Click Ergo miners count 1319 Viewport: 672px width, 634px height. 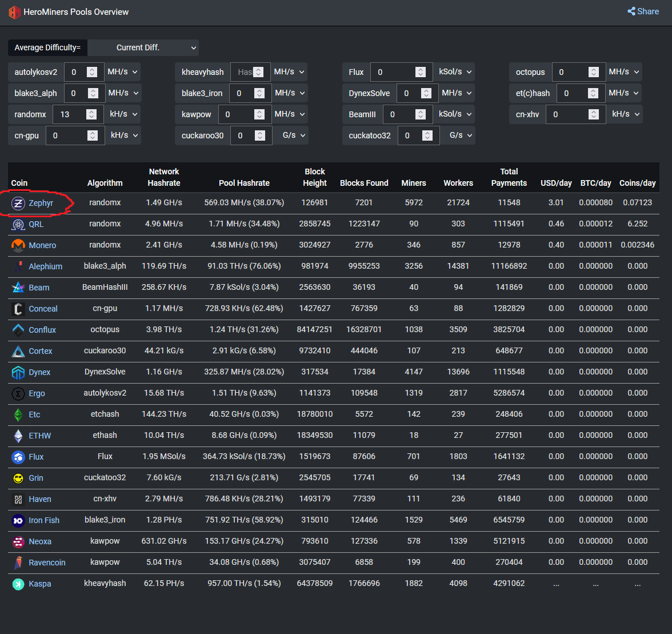414,393
